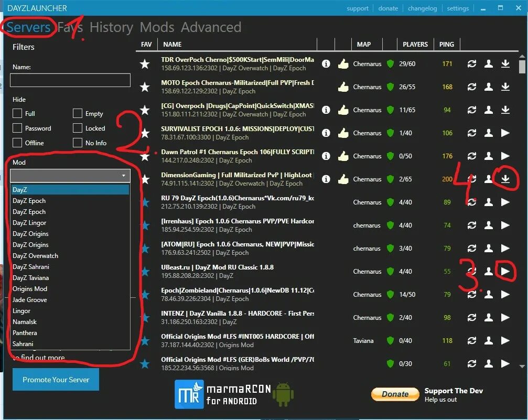This screenshot has width=528, height=420.
Task: Choose DayZ Lingor from the Mod list
Action: (x=70, y=223)
